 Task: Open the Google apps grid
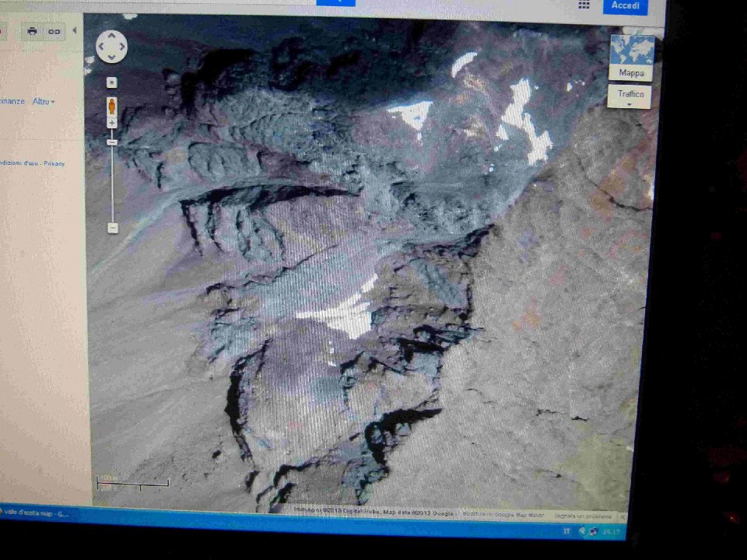(584, 5)
